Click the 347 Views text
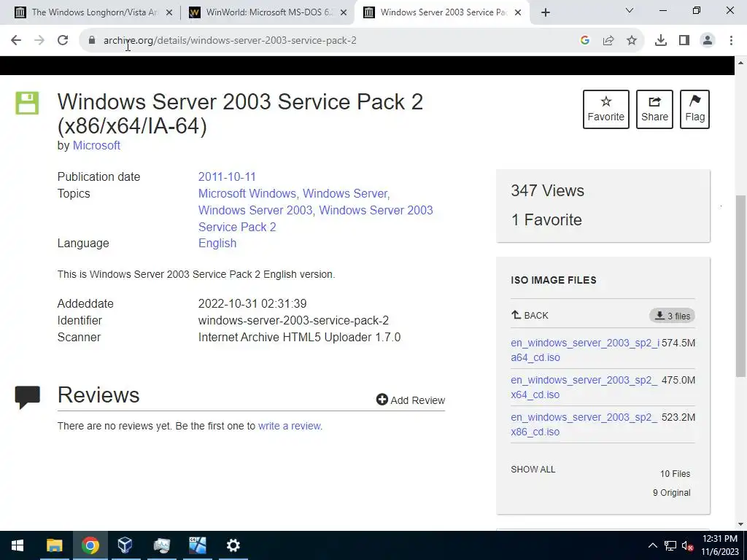Screen dimensions: 747x560 (x=547, y=190)
